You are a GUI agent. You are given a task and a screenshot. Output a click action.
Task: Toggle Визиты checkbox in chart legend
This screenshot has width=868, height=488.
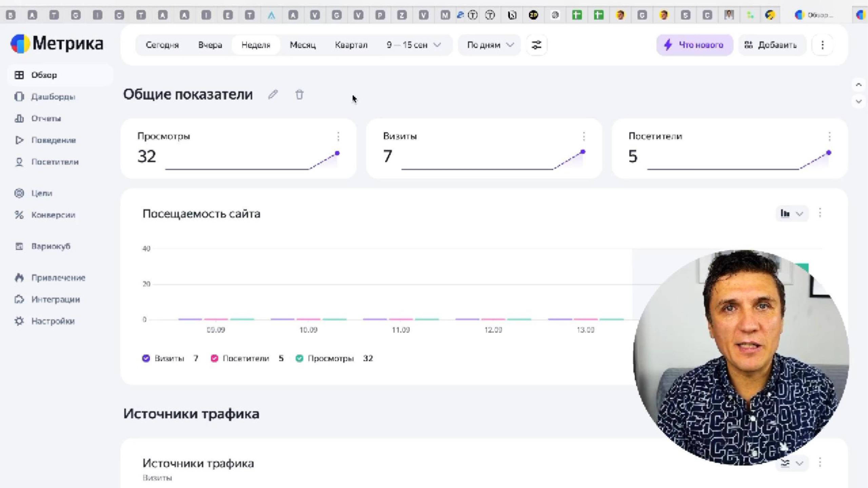pyautogui.click(x=146, y=358)
